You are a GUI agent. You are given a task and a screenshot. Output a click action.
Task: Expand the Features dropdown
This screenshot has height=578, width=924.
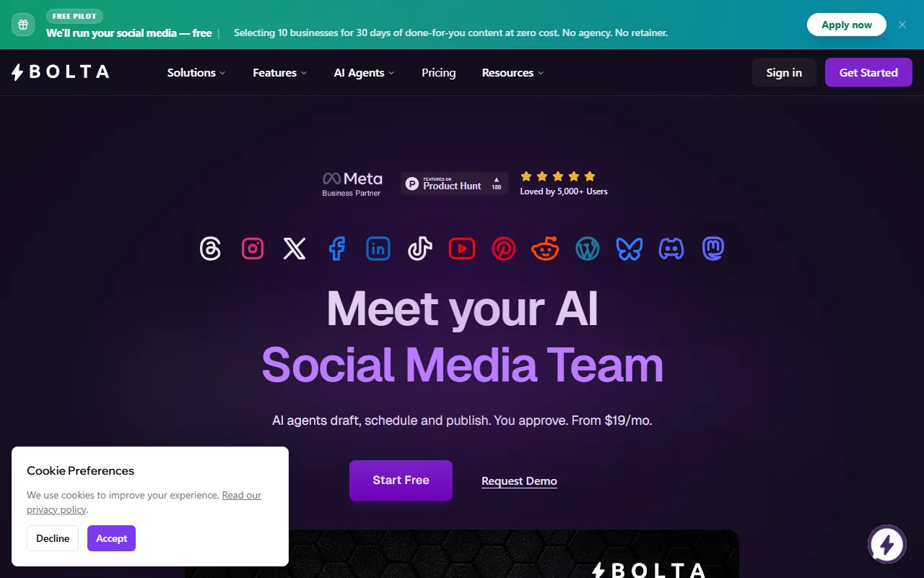[280, 72]
